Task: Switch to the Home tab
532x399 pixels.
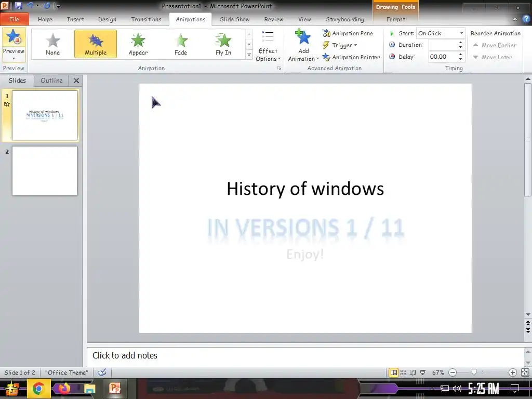Action: tap(45, 19)
